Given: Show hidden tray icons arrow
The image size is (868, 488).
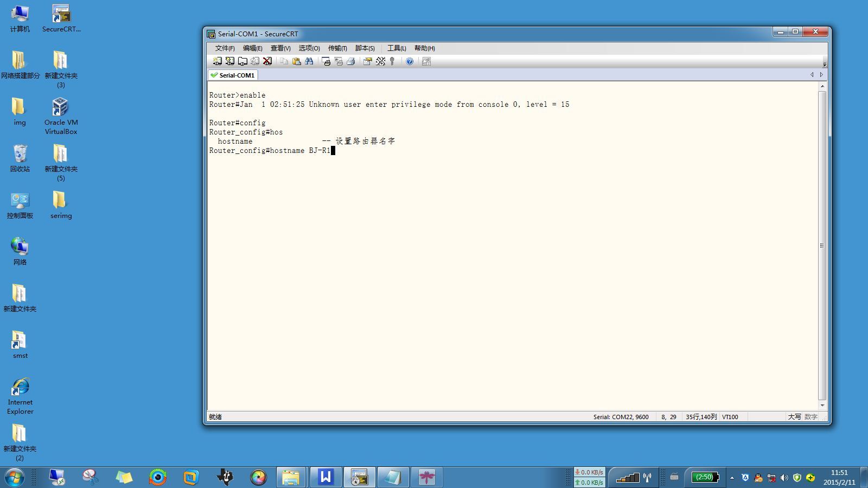Looking at the screenshot, I should click(732, 478).
